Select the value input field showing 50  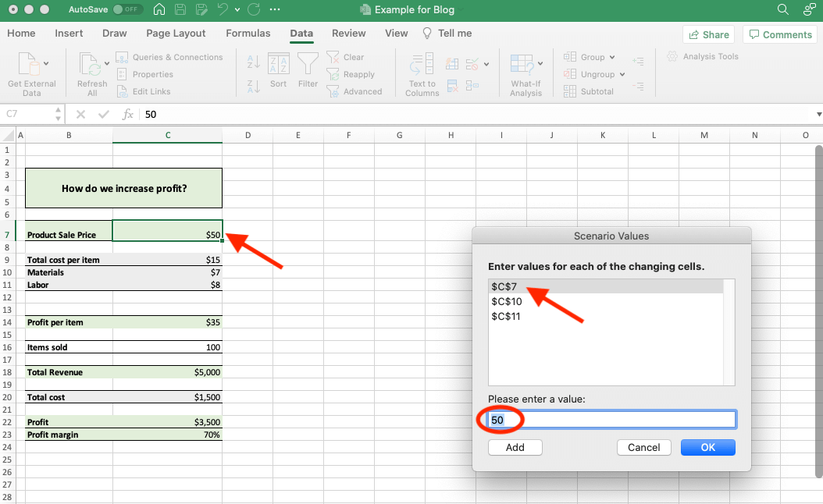[609, 419]
